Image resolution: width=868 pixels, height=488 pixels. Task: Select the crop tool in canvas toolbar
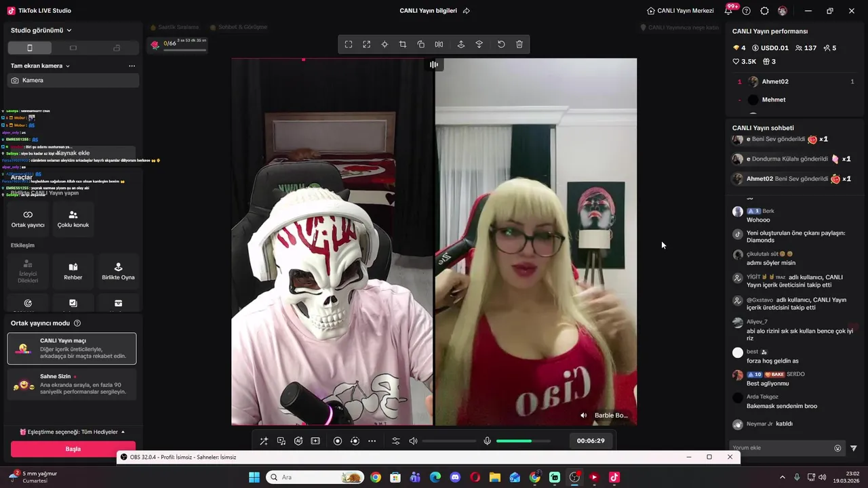(403, 44)
